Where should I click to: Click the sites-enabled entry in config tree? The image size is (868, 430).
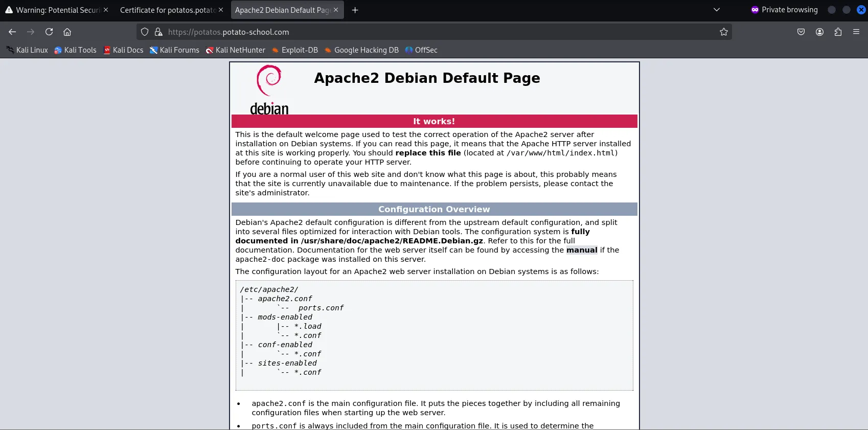point(287,363)
